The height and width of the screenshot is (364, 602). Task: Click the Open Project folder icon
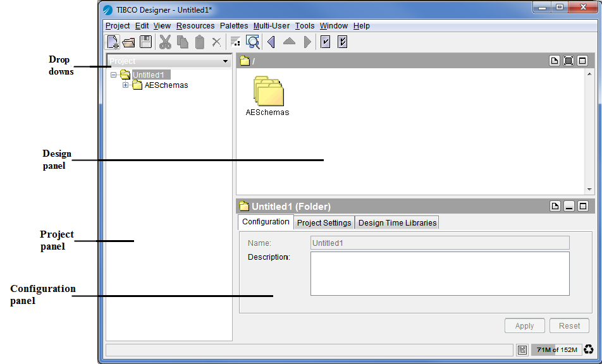(x=129, y=42)
